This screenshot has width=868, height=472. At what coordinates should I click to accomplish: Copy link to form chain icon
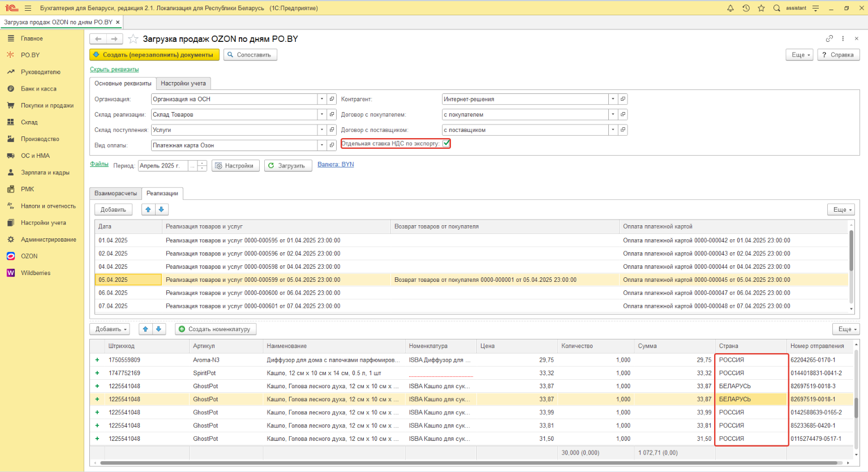click(829, 38)
